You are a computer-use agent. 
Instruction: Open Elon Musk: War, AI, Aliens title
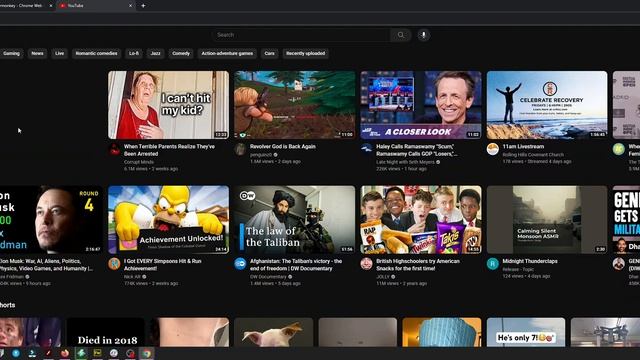pos(46,264)
